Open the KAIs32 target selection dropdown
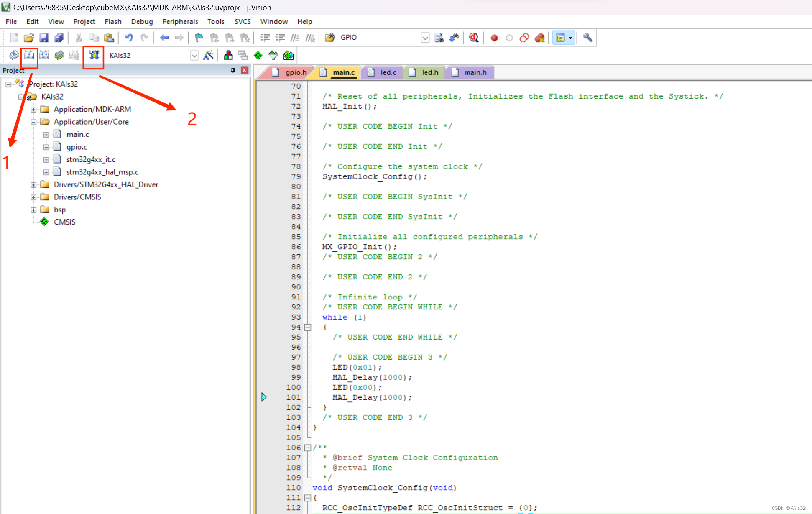812x514 pixels. [x=194, y=55]
